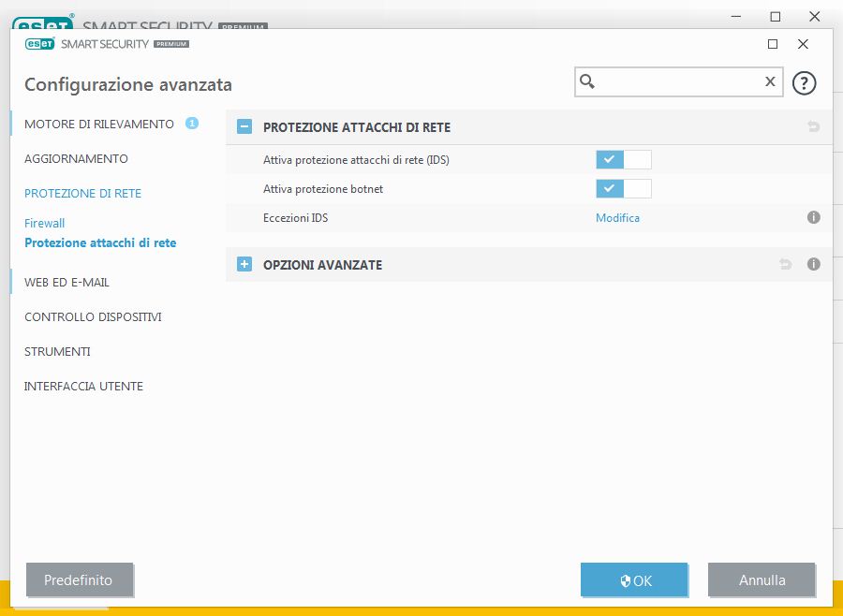Image resolution: width=843 pixels, height=616 pixels.
Task: Open help with the question mark icon
Action: coord(804,83)
